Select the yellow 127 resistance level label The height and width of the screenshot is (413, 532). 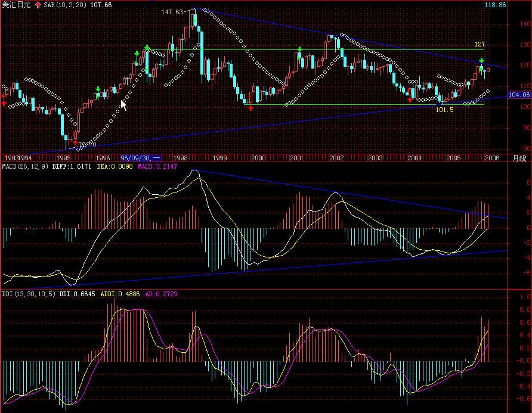tap(480, 45)
